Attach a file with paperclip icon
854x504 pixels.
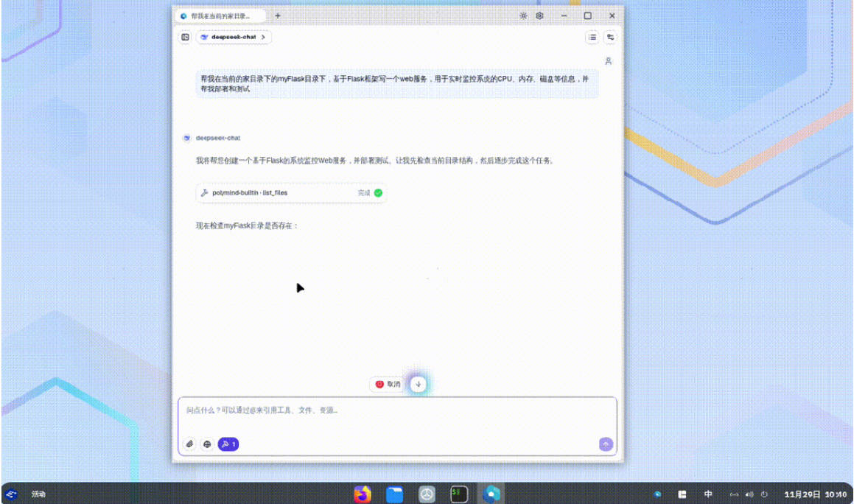189,444
